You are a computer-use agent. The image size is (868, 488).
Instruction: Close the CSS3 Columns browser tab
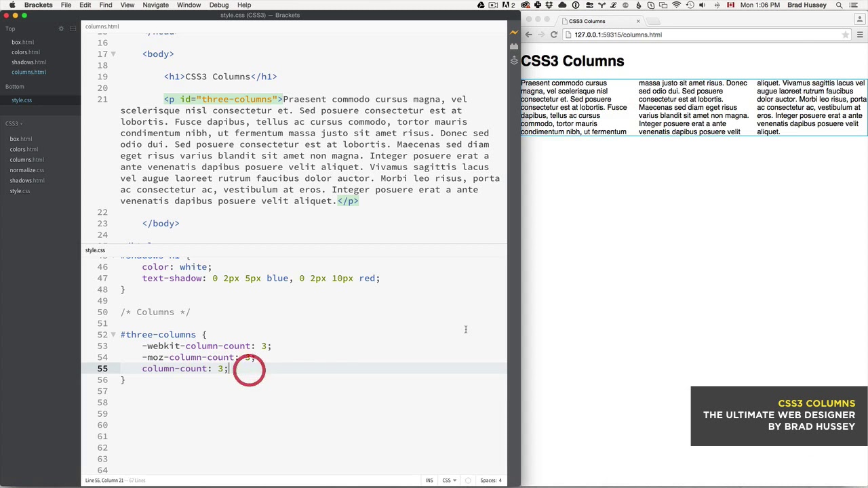click(x=637, y=21)
